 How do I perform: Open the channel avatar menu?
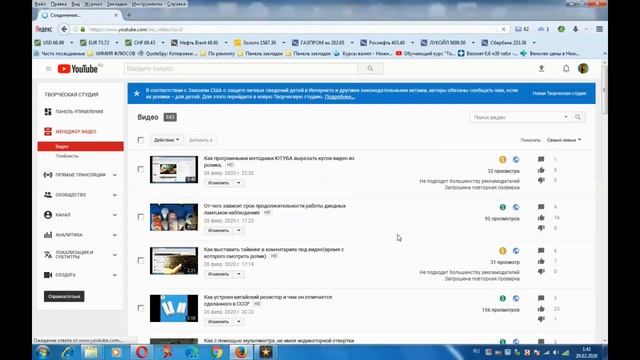coord(583,69)
